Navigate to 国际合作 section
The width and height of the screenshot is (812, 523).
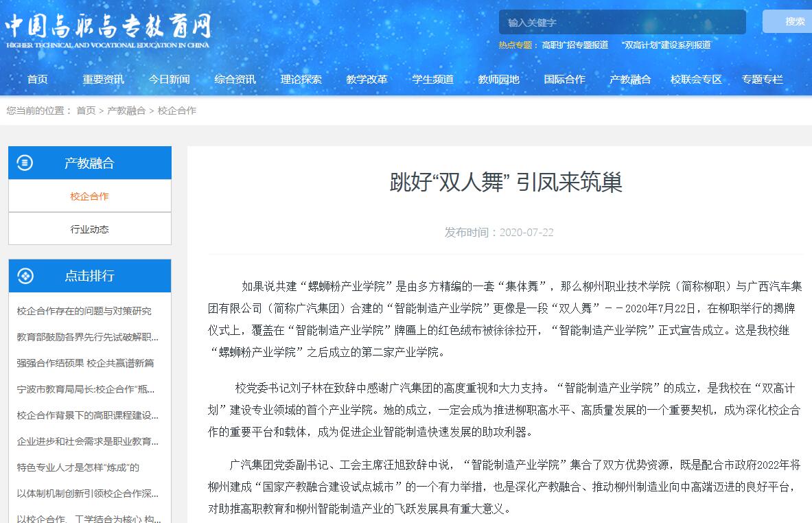[564, 79]
